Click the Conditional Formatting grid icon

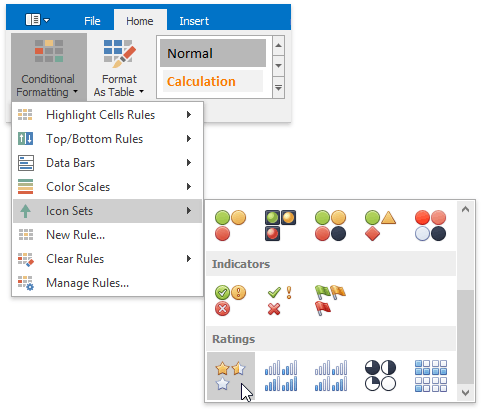49,51
